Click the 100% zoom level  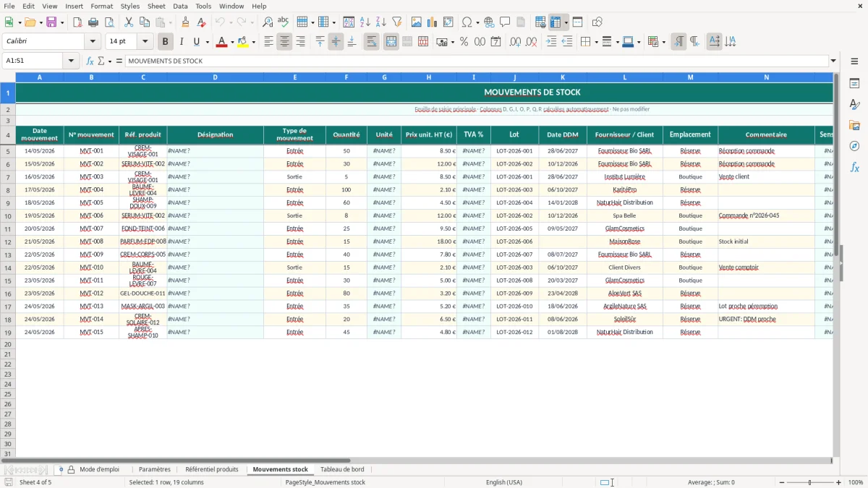[x=856, y=482]
